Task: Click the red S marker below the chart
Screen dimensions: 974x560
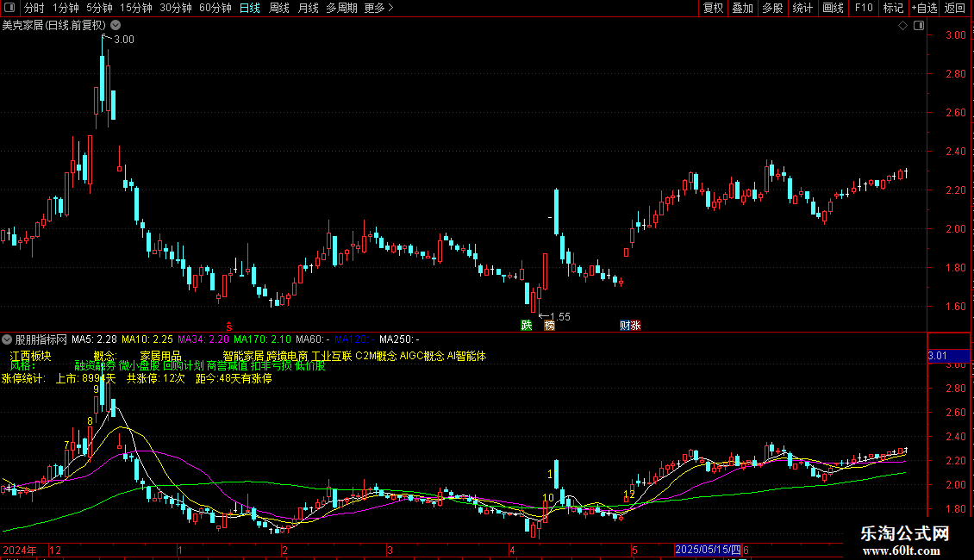Action: (229, 327)
